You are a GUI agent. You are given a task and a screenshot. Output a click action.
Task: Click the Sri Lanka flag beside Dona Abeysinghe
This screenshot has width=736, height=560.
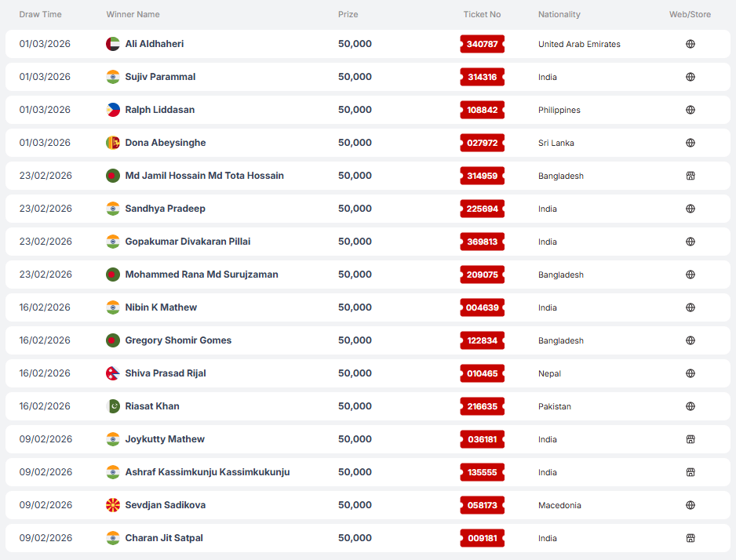[x=113, y=143]
